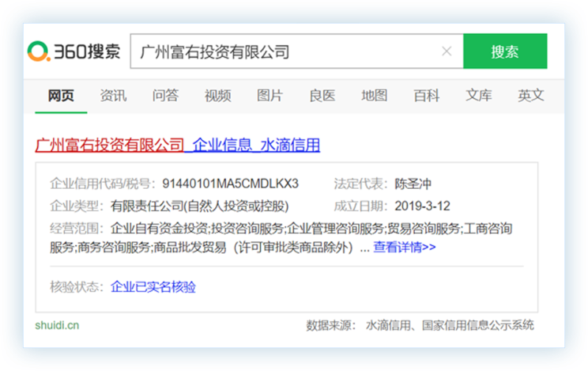This screenshot has height=371, width=588.
Task: Open the 文库 tab
Action: click(478, 96)
